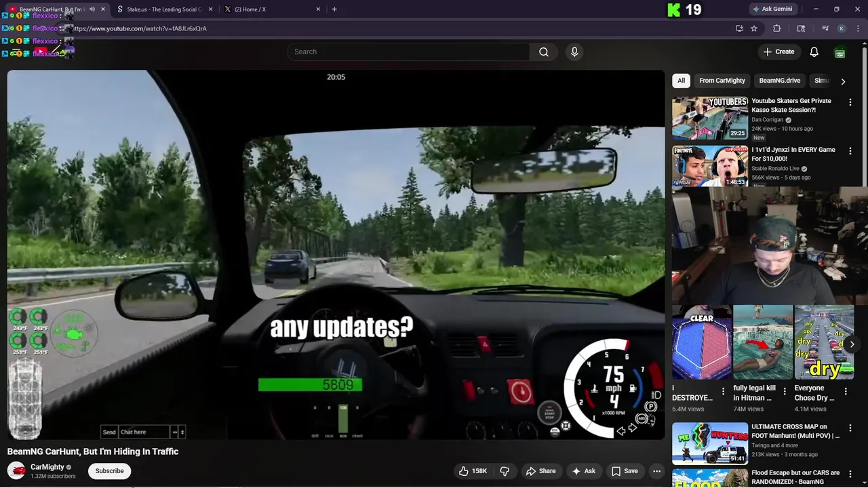Subscribe to CarMighty channel
Viewport: 868px width, 488px height.
(109, 471)
